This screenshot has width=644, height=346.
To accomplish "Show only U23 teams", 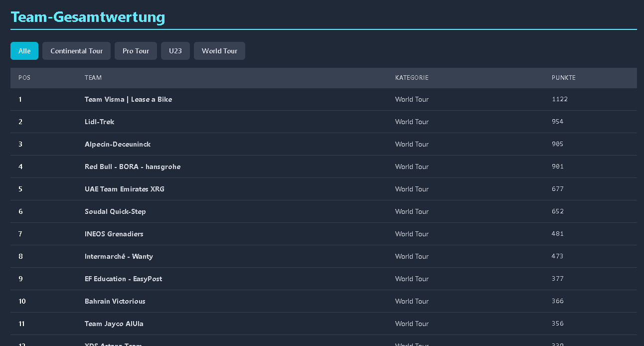I will 175,51.
